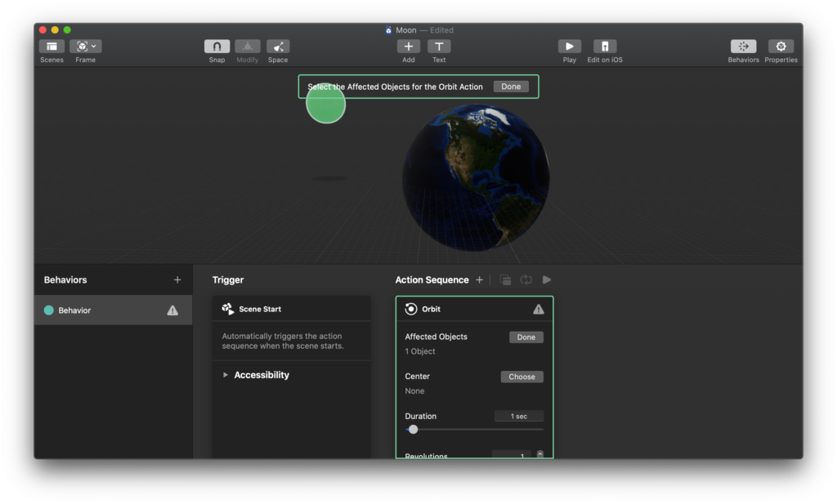This screenshot has height=504, width=837.
Task: Toggle the Snap magnet tool
Action: pos(217,47)
